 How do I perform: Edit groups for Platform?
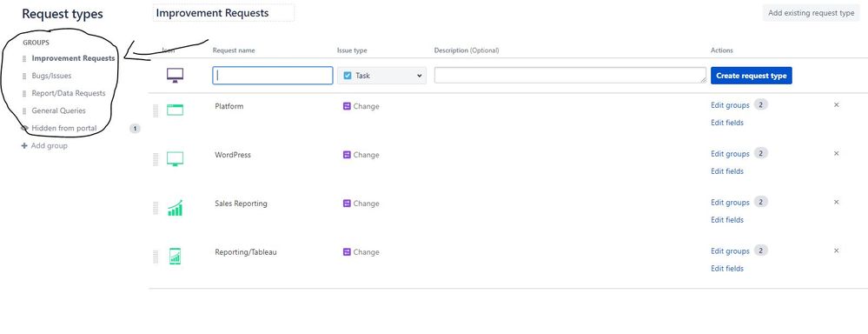(730, 105)
